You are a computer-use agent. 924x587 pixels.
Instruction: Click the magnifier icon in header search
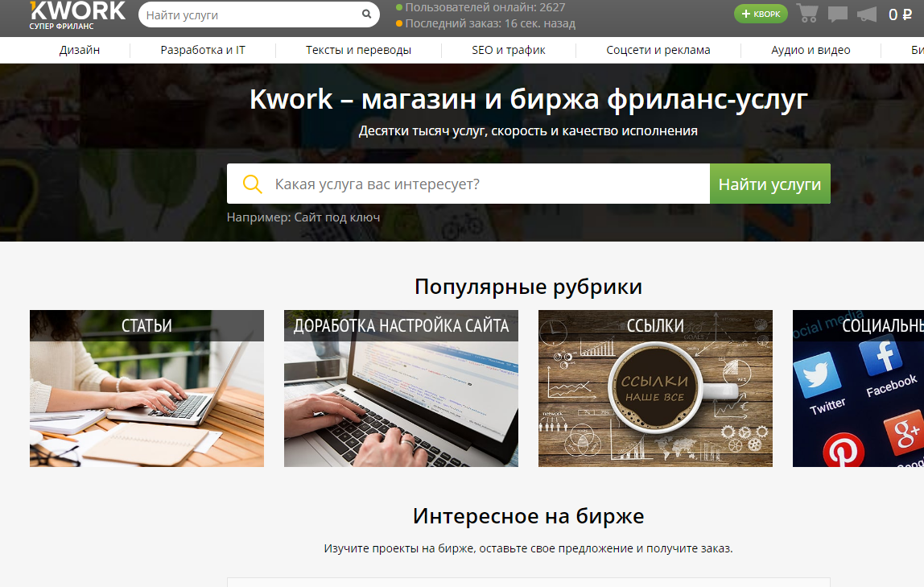coord(366,14)
